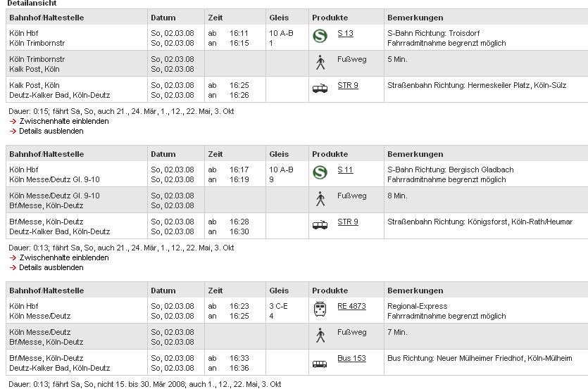Open the RE 4873 train link
588x389 pixels.
[x=351, y=306]
